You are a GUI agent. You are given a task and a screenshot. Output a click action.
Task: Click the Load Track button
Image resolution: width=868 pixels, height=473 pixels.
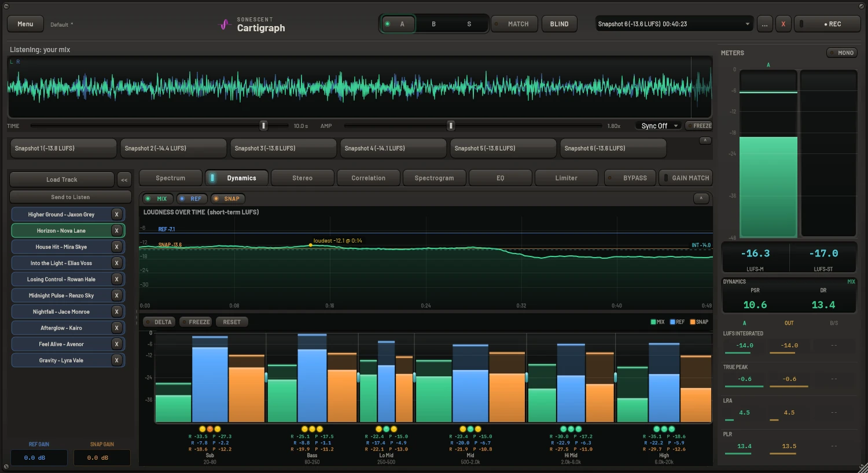pyautogui.click(x=62, y=179)
